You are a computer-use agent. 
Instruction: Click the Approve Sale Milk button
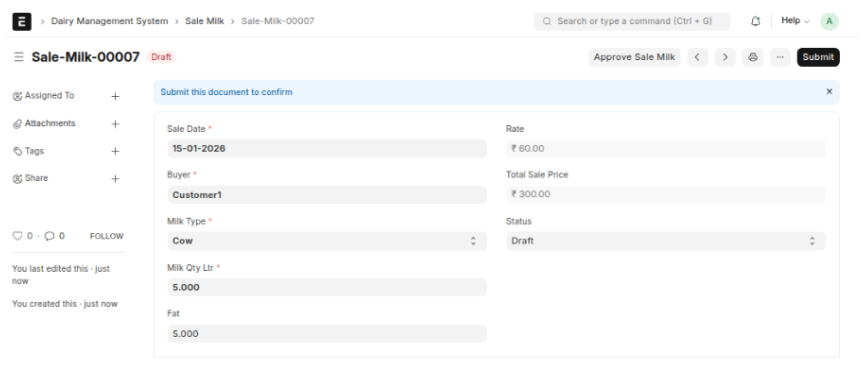[x=634, y=57]
